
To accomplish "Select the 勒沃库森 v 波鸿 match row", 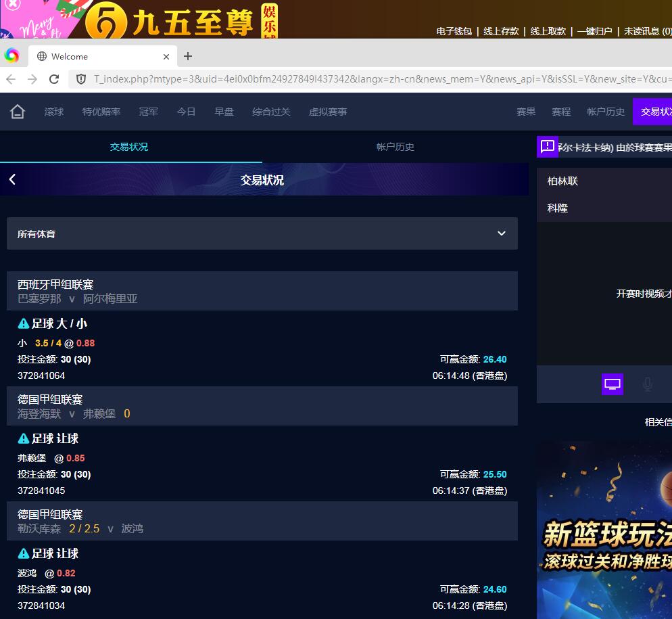I will [x=262, y=521].
